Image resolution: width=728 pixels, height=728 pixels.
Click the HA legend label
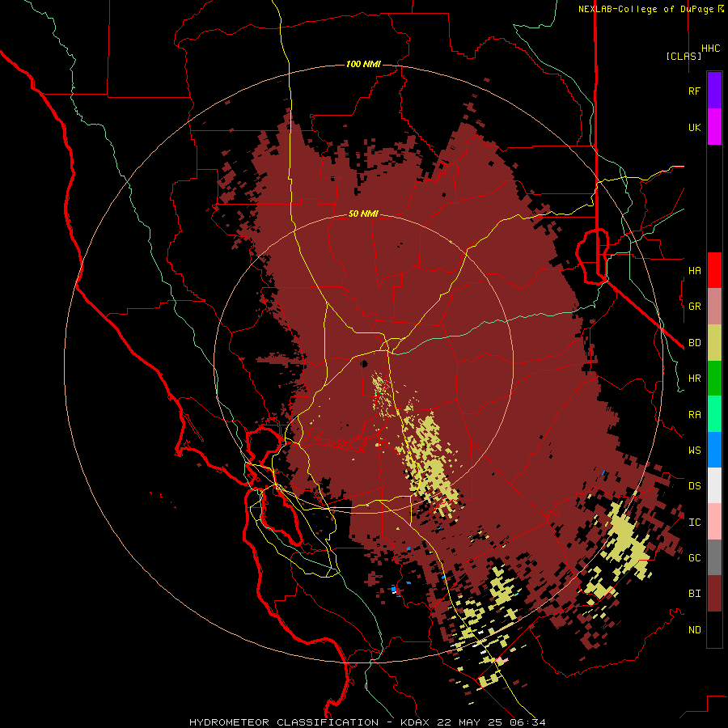coord(694,270)
